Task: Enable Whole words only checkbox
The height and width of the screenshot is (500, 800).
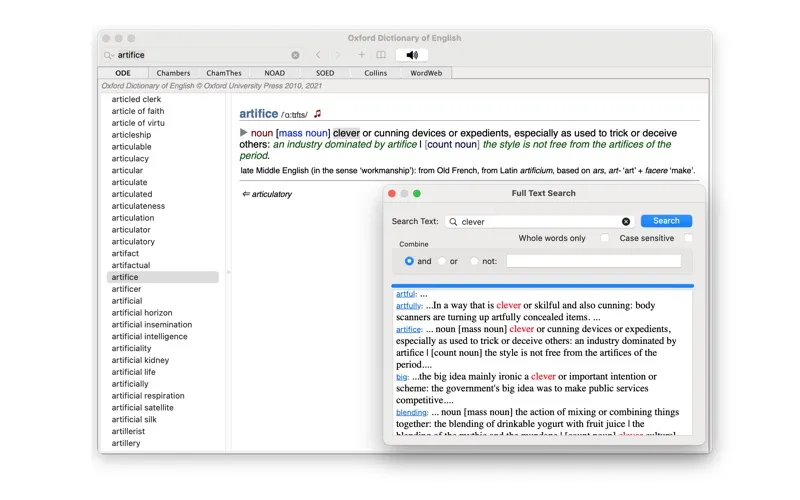Action: [x=605, y=238]
